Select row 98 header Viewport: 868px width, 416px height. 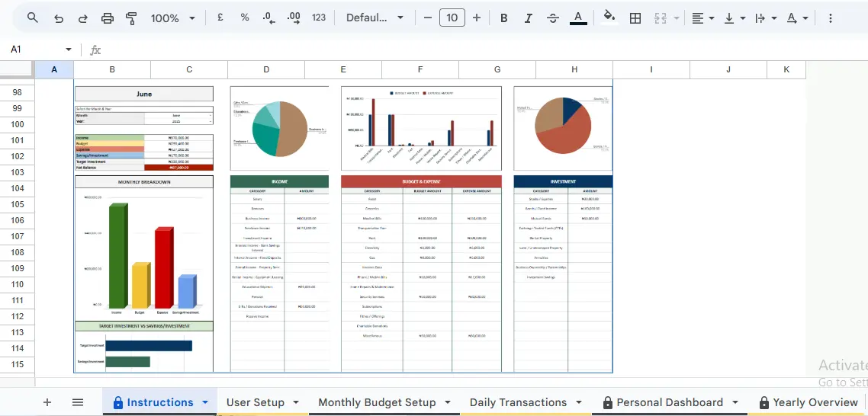[17, 92]
